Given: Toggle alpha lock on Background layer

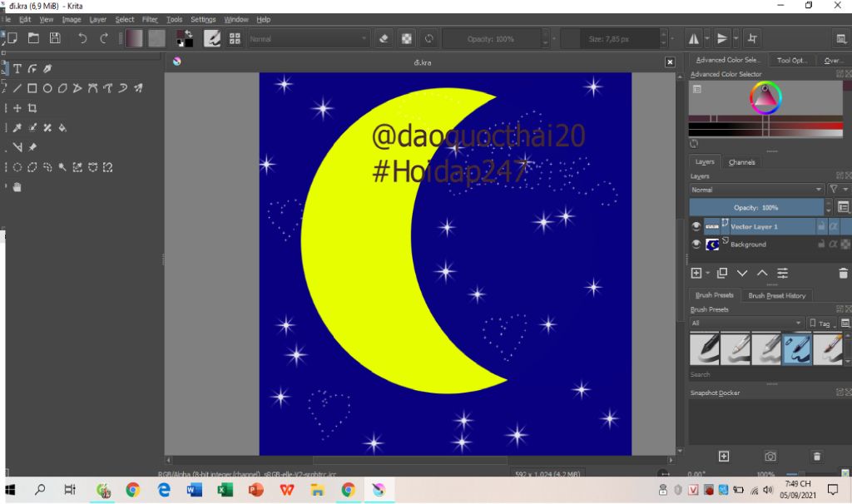Looking at the screenshot, I should (x=834, y=244).
